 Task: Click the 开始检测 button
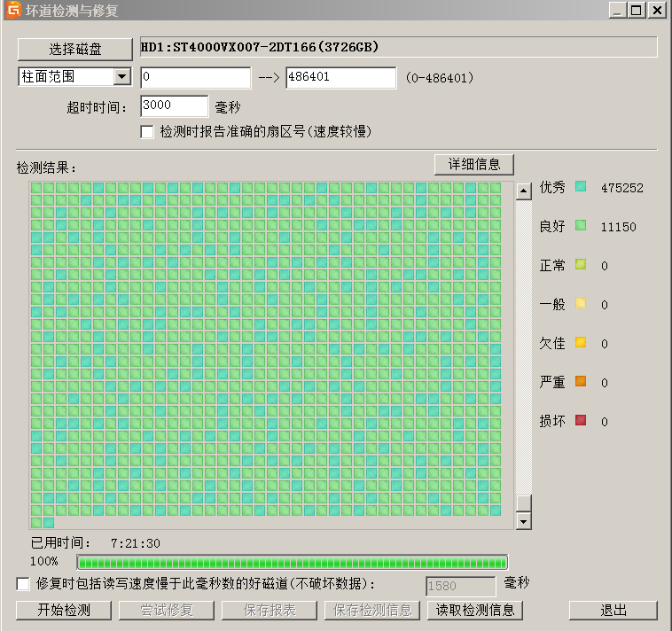click(x=64, y=610)
